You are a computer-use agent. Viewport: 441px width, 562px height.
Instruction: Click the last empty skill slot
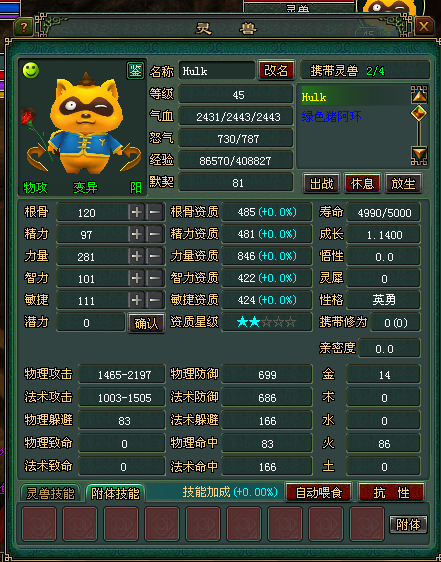pos(367,524)
